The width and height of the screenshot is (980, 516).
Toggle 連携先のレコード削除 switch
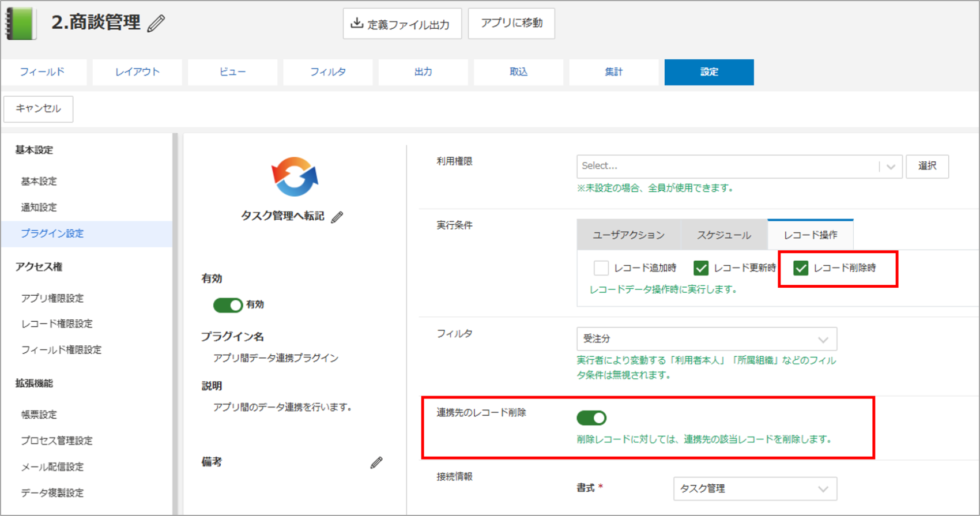[x=591, y=417]
